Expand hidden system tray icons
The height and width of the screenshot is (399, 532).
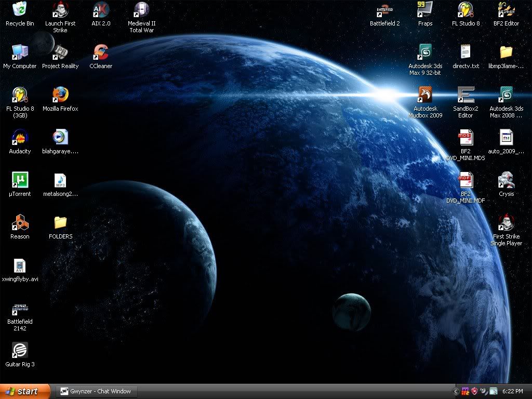pyautogui.click(x=455, y=392)
